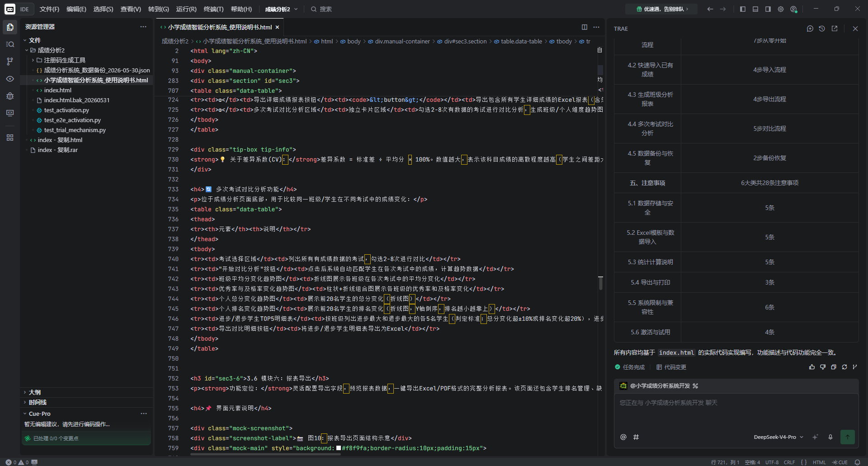Insert a # context reference in chat
Screen dimensions: 868x466
pyautogui.click(x=636, y=437)
